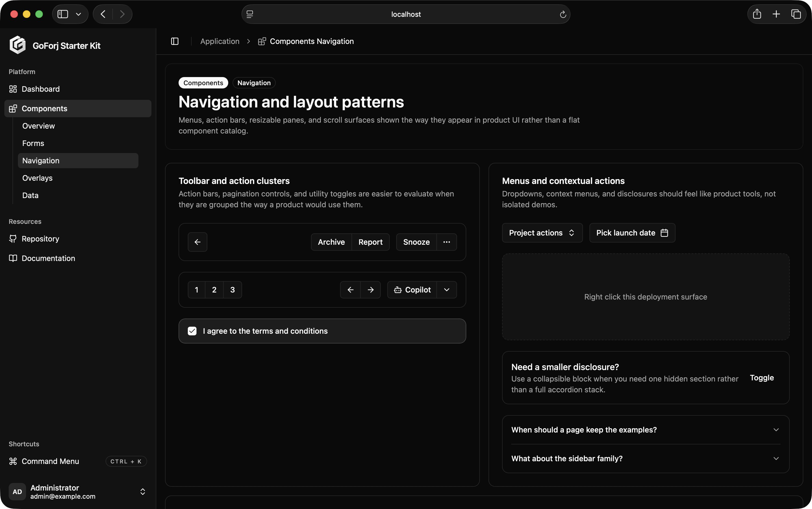812x509 pixels.
Task: Open the Data sidebar item
Action: (x=78, y=196)
